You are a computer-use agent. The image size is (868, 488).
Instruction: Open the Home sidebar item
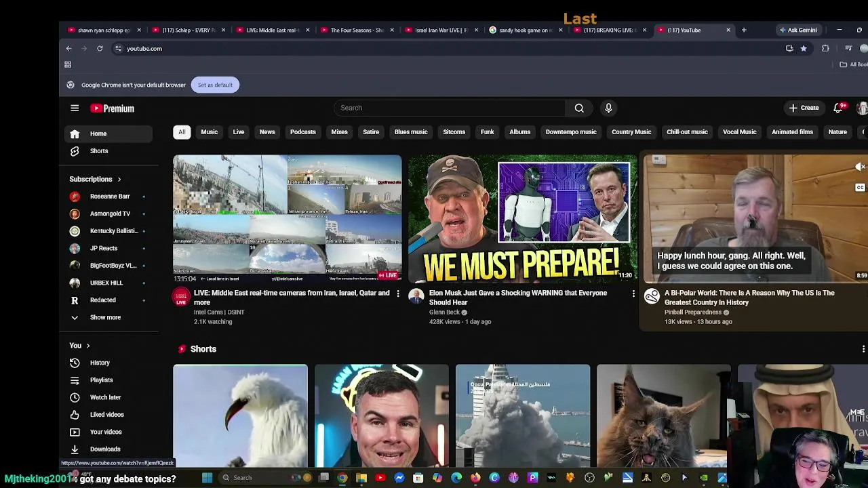110,134
